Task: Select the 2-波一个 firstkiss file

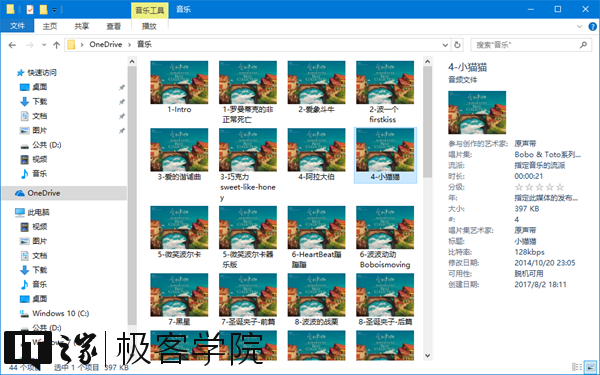Action: 385,92
